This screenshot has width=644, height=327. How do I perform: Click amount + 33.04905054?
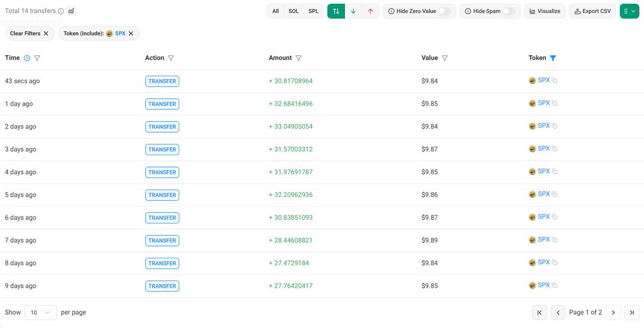(291, 127)
